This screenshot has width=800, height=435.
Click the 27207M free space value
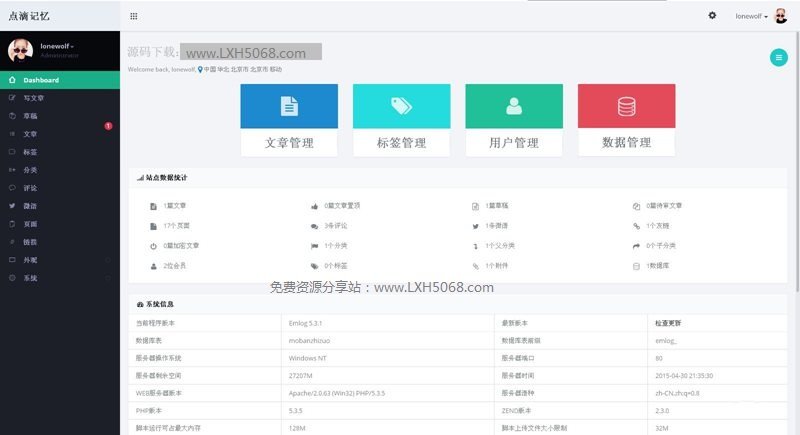point(301,375)
